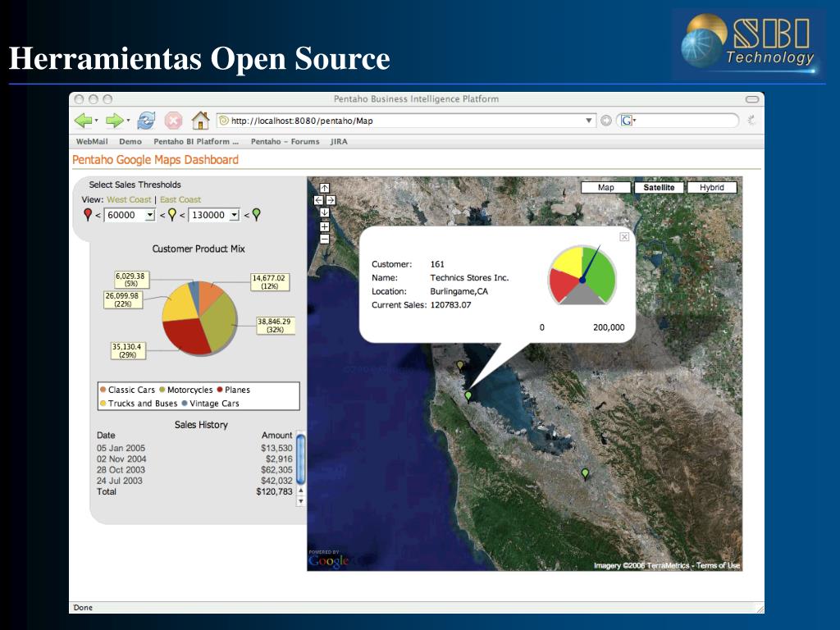Click the Technics Stores Inc. customer name
Viewport: 840px width, 630px height.
point(469,277)
